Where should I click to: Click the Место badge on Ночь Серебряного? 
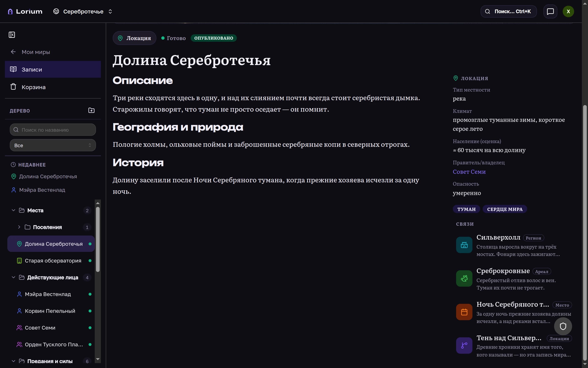[562, 305]
